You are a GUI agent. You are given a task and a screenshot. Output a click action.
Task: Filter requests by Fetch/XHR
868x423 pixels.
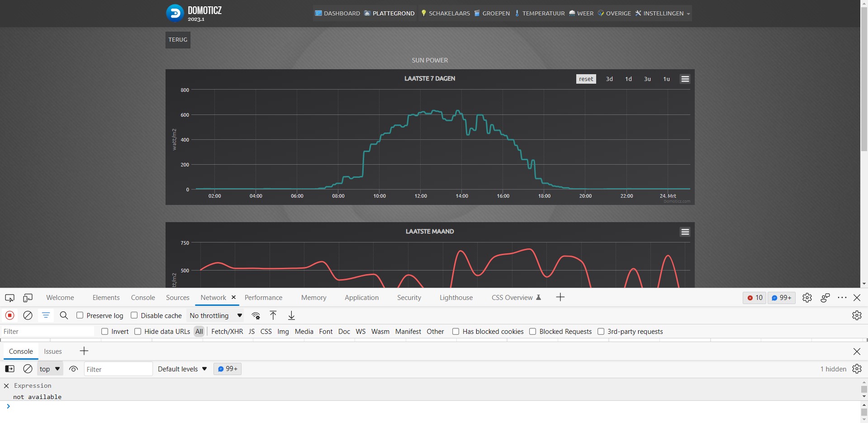click(227, 332)
